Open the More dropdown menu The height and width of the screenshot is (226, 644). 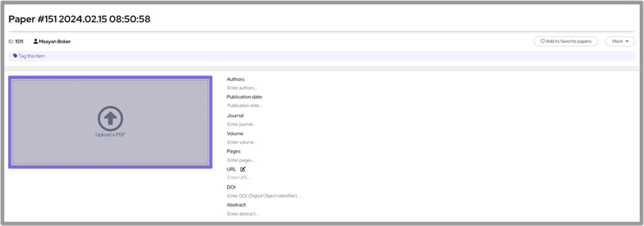click(620, 41)
